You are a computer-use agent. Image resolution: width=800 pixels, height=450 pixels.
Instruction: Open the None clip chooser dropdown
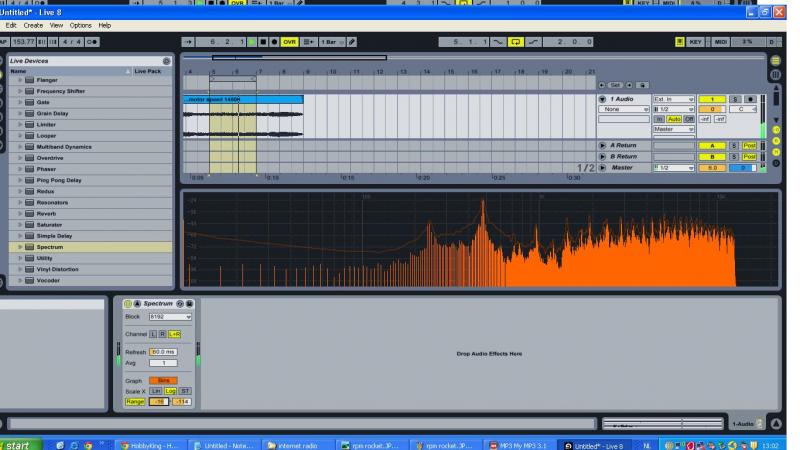(623, 109)
